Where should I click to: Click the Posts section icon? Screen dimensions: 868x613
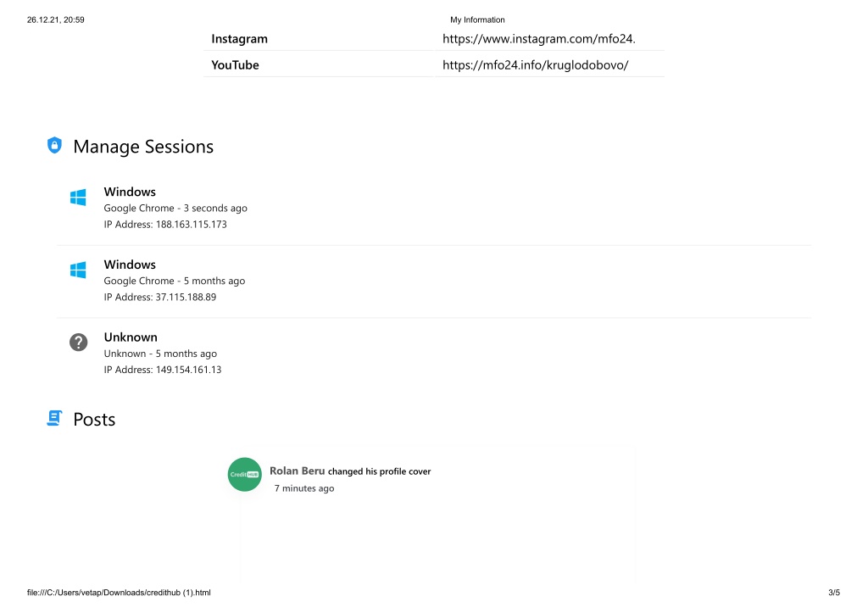point(54,418)
